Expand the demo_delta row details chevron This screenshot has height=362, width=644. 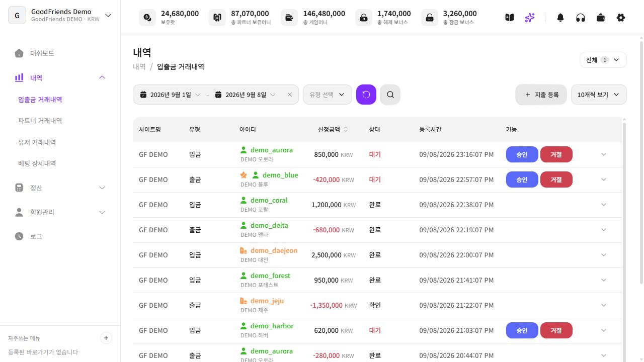(604, 230)
